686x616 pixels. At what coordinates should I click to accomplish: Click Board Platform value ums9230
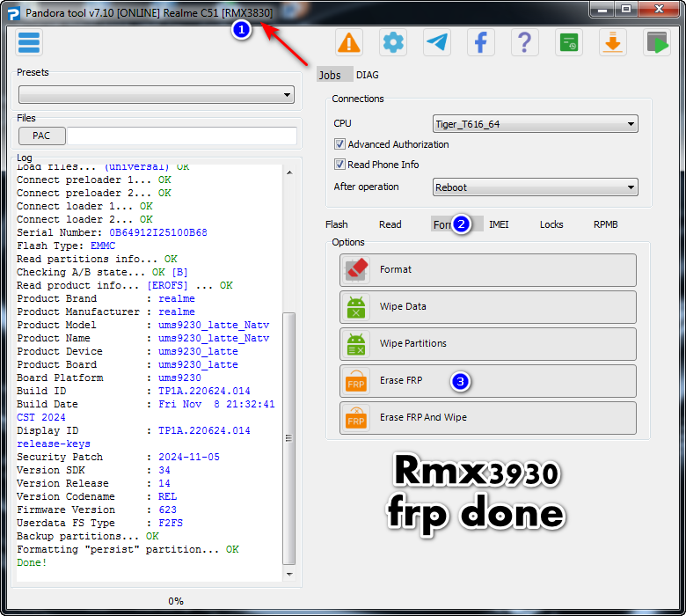179,378
